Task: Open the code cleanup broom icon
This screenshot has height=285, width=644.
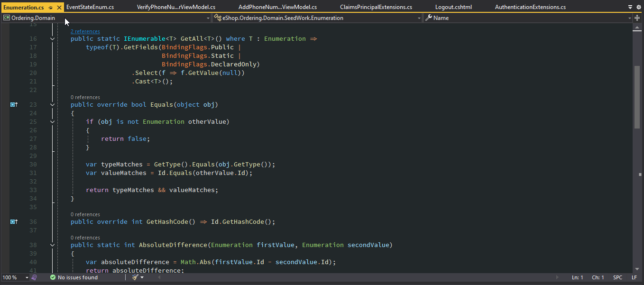Action: click(135, 277)
